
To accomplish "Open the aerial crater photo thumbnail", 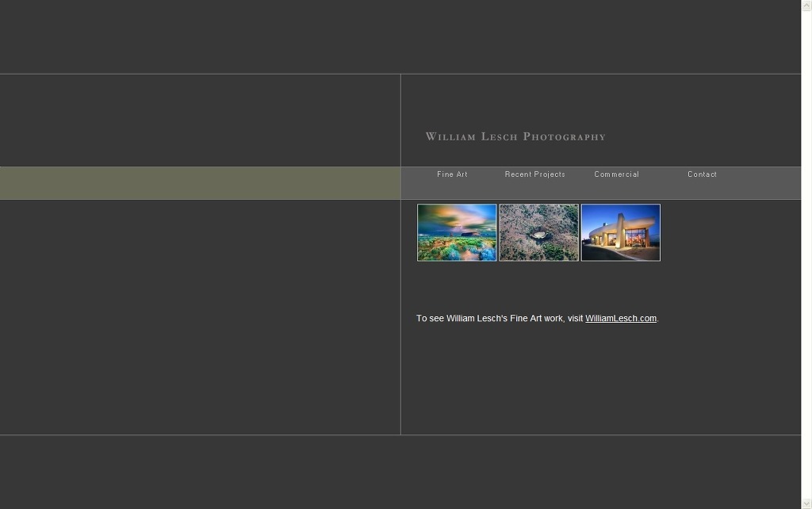I will [538, 232].
